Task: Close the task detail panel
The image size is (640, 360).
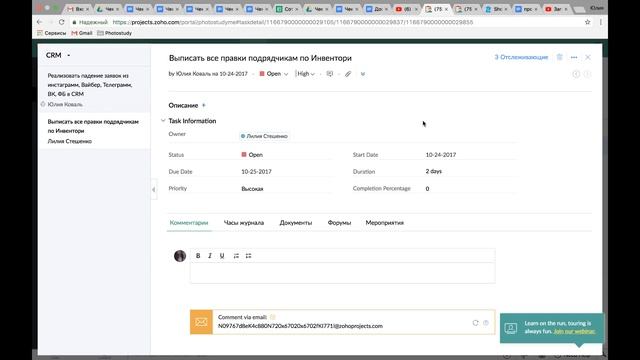Action: pos(588,57)
